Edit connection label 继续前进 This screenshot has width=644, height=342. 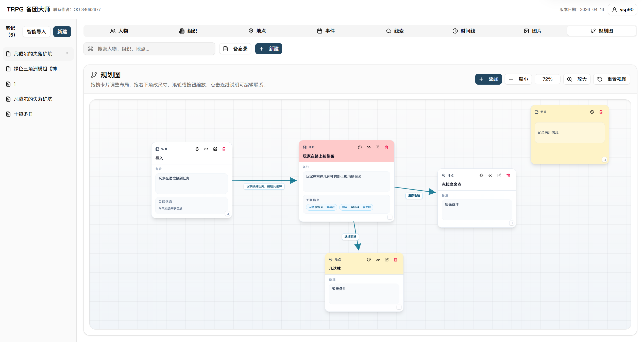(350, 237)
